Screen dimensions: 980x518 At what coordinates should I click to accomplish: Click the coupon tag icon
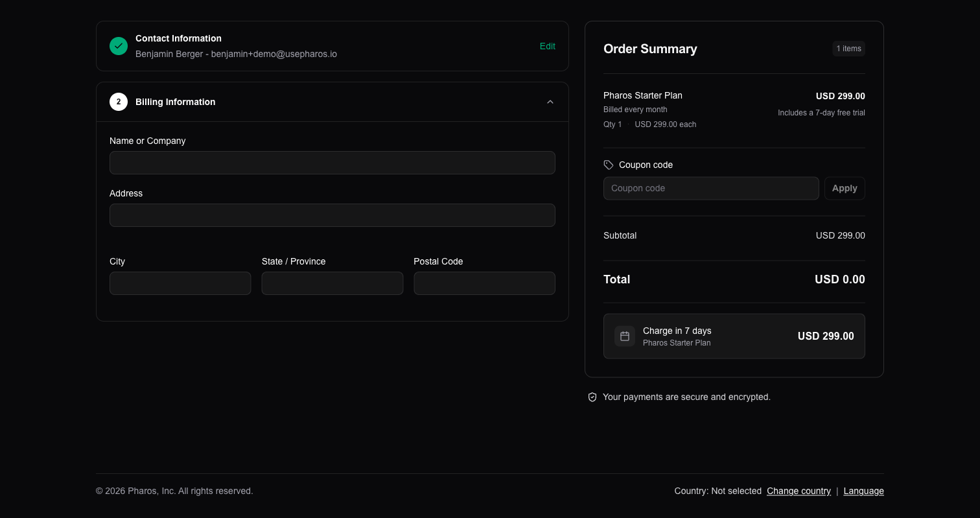(x=609, y=165)
